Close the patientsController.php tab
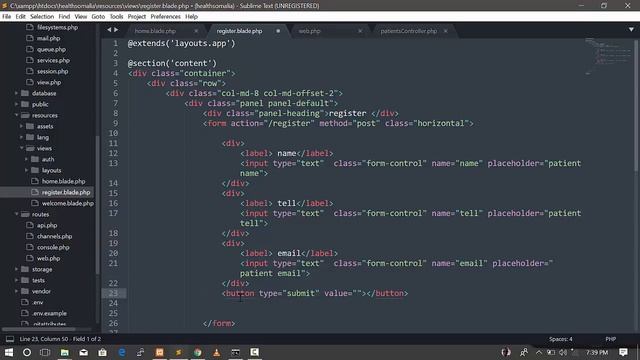 [445, 31]
